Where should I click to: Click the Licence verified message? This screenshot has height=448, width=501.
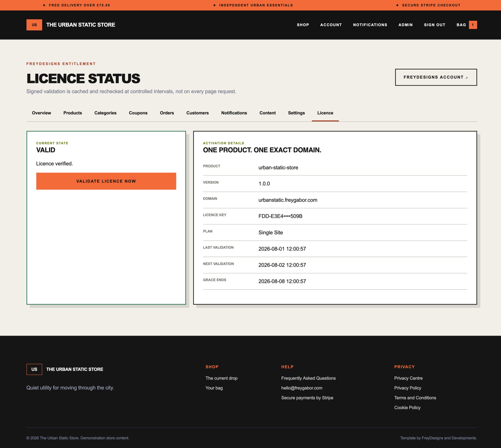tap(55, 164)
